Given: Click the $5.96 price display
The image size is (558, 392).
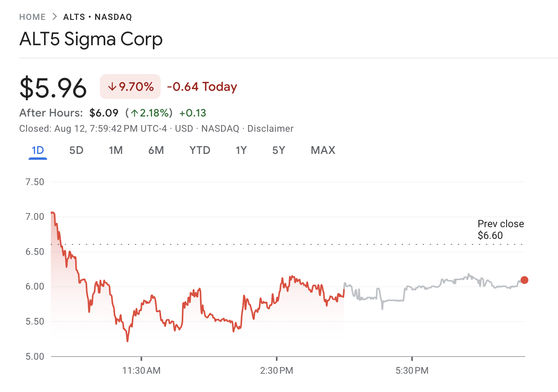Looking at the screenshot, I should (53, 87).
